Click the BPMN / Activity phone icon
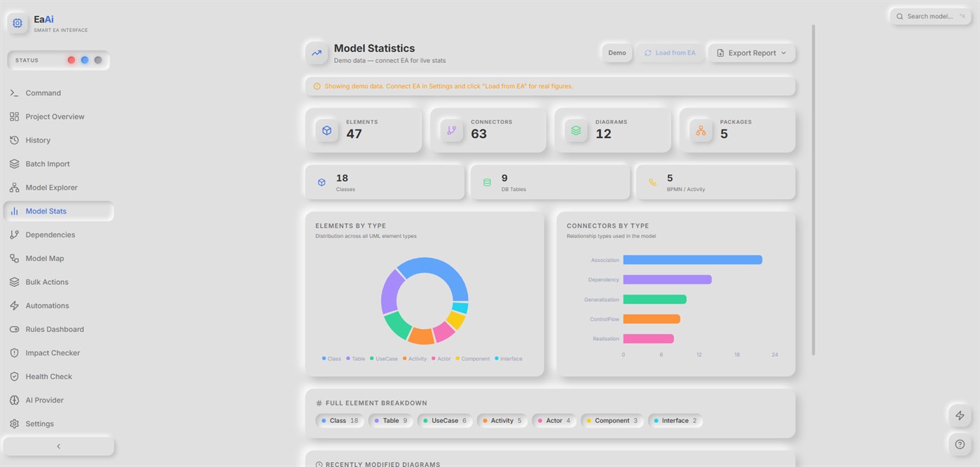The height and width of the screenshot is (467, 980). (653, 182)
